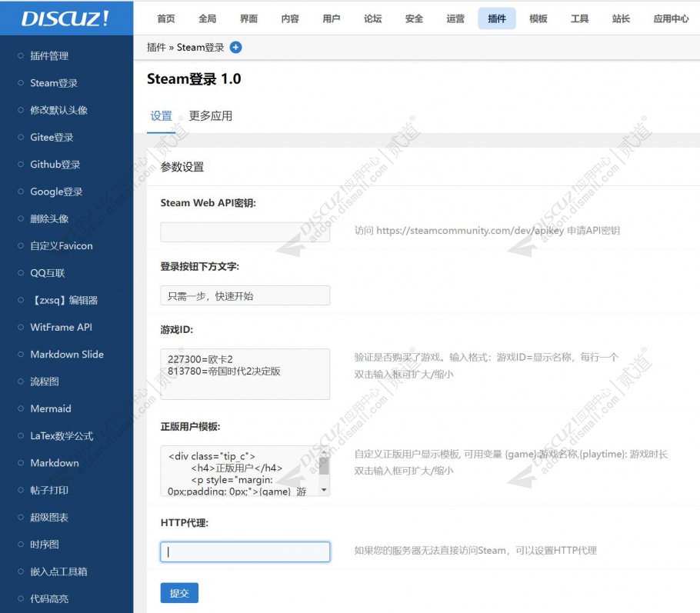
Task: Open 修改默认头像 in the sidebar
Action: (58, 110)
